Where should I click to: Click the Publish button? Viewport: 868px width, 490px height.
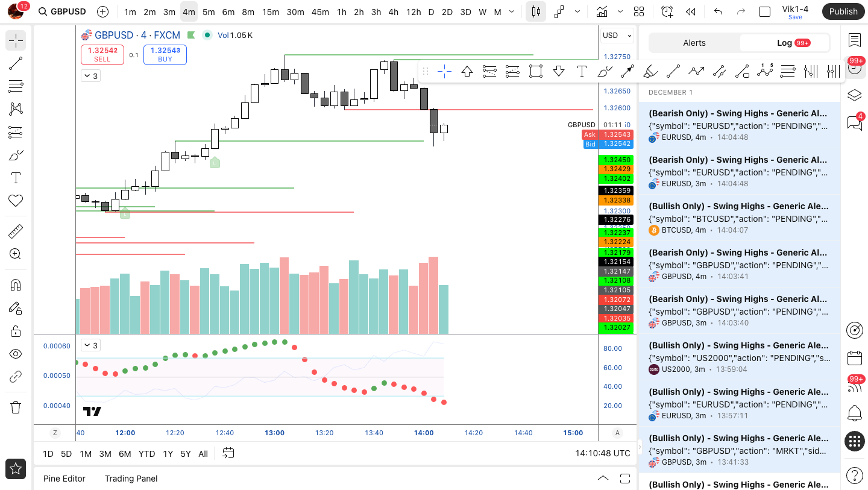843,11
